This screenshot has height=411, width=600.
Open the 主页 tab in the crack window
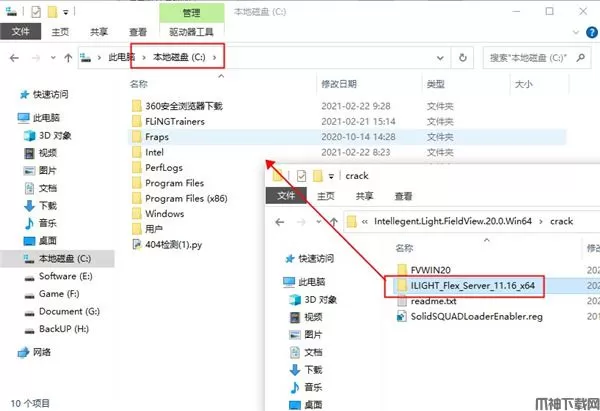pyautogui.click(x=326, y=196)
